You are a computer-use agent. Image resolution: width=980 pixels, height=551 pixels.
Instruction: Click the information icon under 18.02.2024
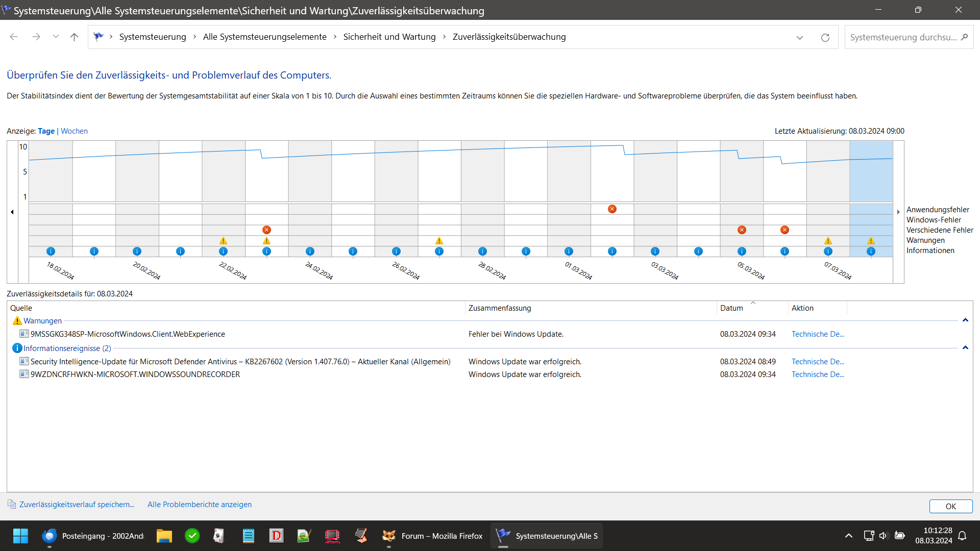[x=51, y=252]
